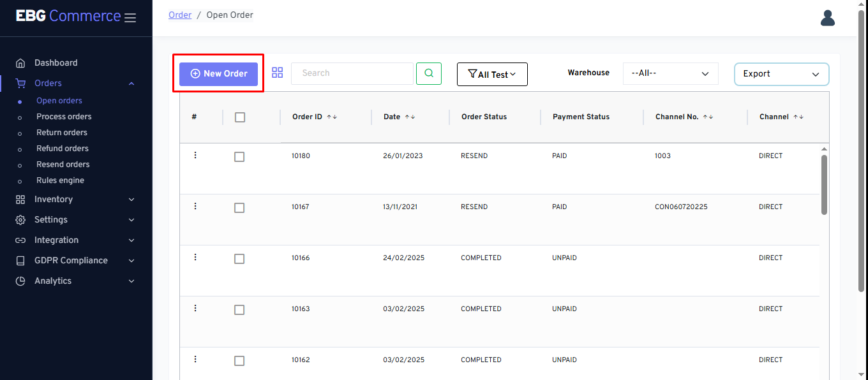
Task: Sort by Order ID column arrows
Action: point(332,117)
